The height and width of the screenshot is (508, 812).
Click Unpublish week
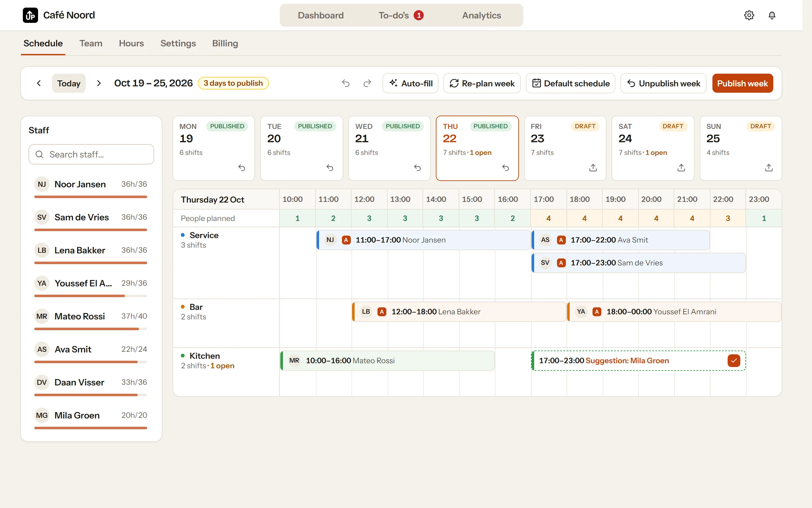click(663, 83)
